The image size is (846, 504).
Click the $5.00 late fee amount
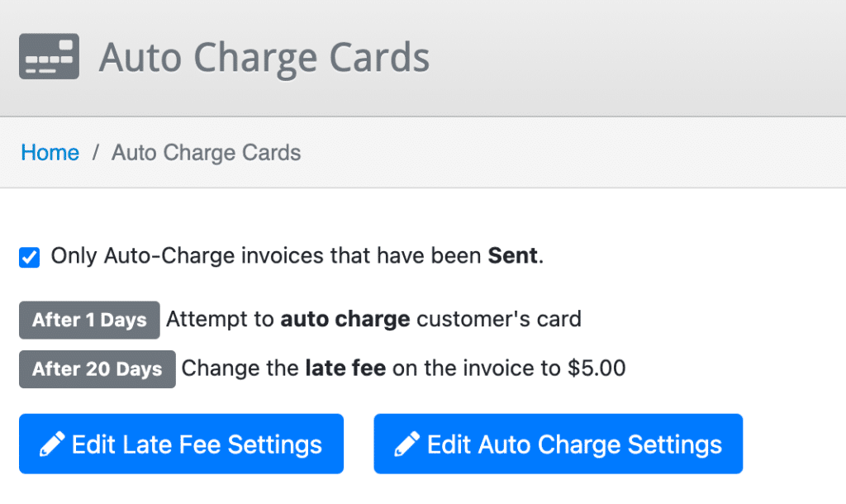pos(596,368)
